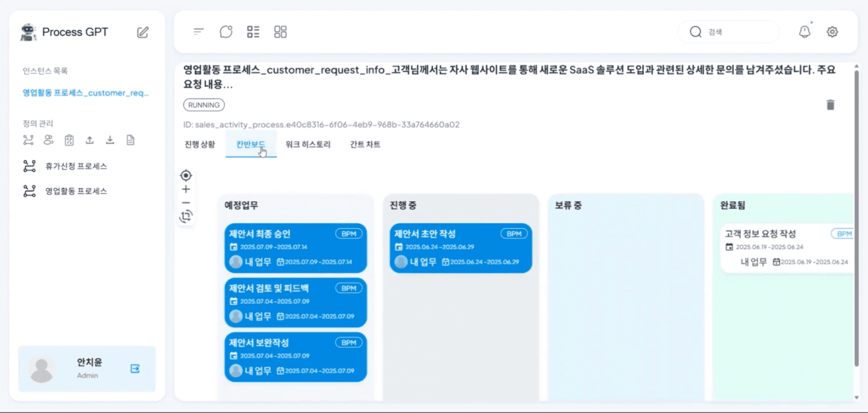This screenshot has height=413, width=868.
Task: Toggle the sidebar with the hamburger menu icon
Action: [198, 32]
